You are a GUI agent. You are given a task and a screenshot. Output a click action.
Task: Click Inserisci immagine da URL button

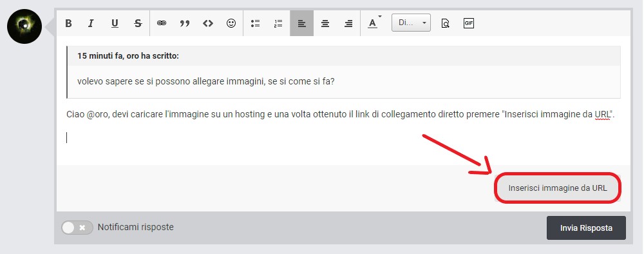pos(557,188)
